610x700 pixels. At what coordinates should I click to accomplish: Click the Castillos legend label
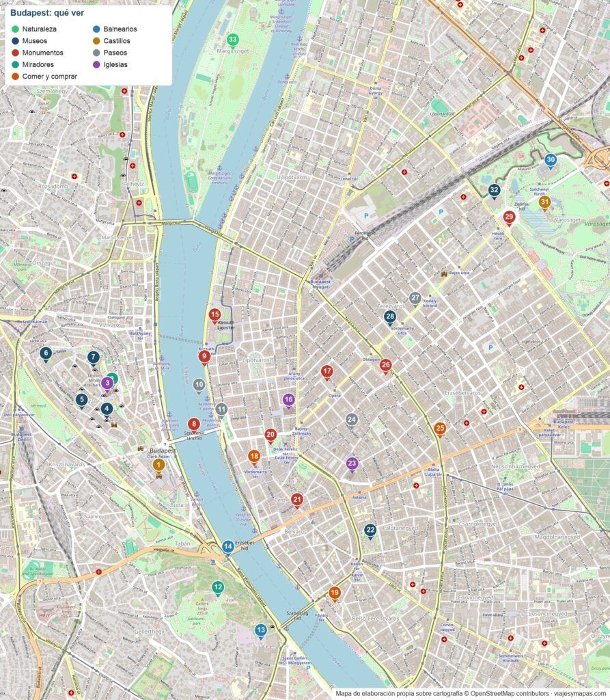(117, 40)
